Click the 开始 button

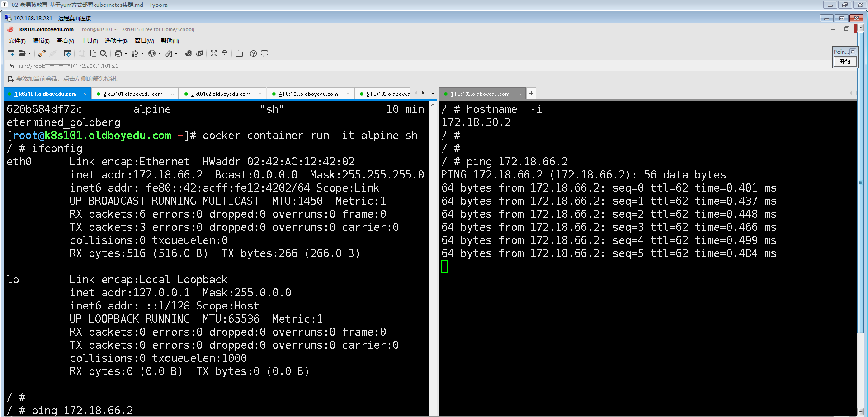click(x=844, y=61)
